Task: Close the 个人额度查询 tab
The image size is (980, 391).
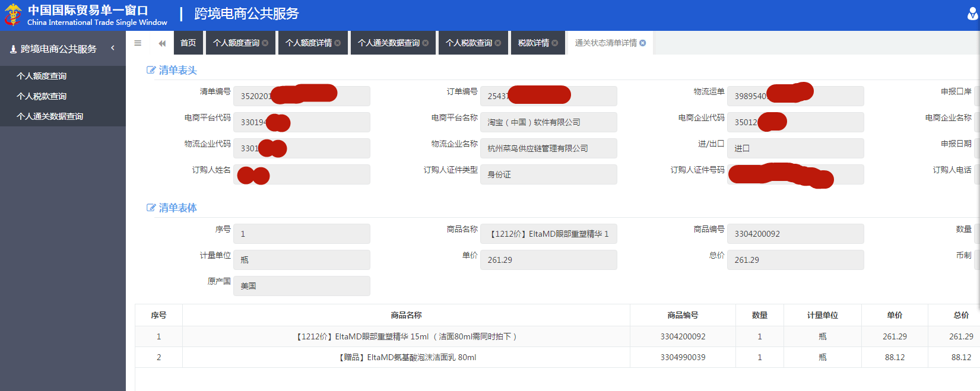Action: pyautogui.click(x=265, y=43)
